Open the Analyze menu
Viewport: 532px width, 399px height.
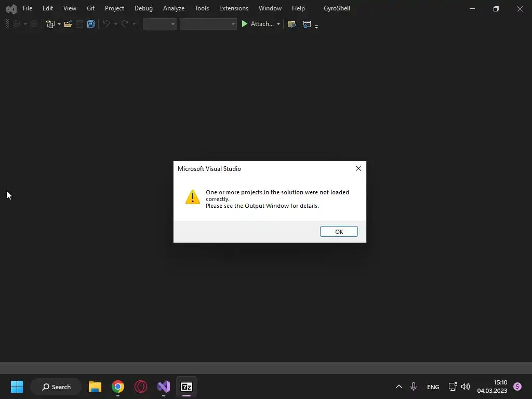point(174,8)
